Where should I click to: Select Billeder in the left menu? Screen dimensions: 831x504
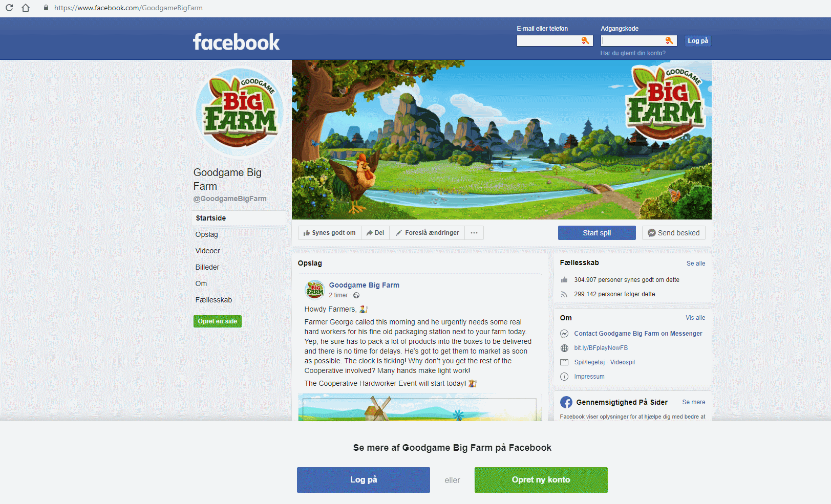point(207,267)
